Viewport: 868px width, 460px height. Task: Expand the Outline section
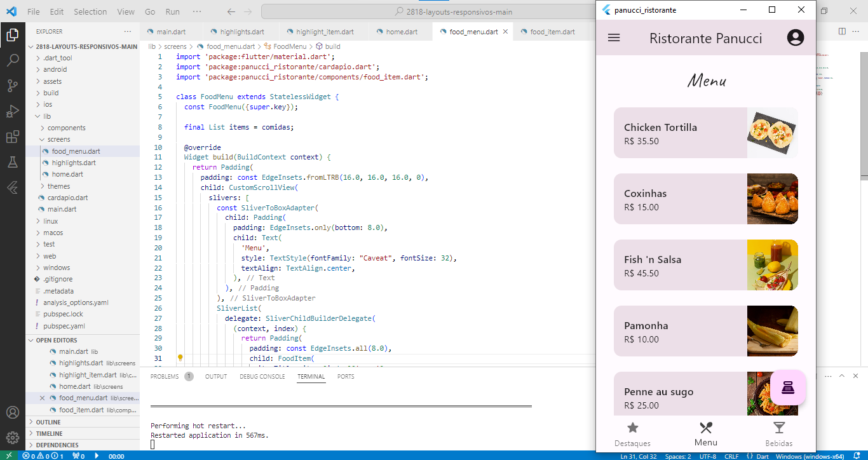tap(83, 422)
